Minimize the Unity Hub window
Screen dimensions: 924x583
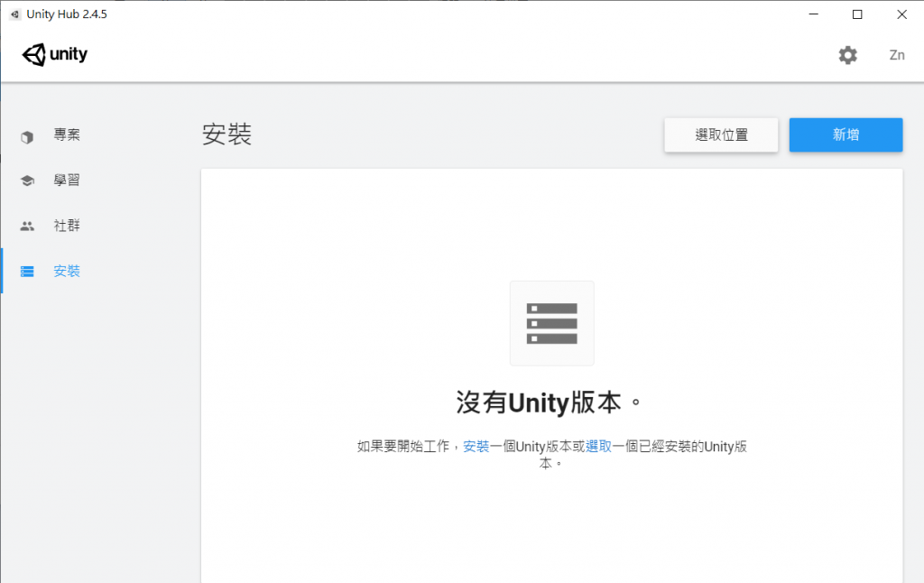click(814, 14)
